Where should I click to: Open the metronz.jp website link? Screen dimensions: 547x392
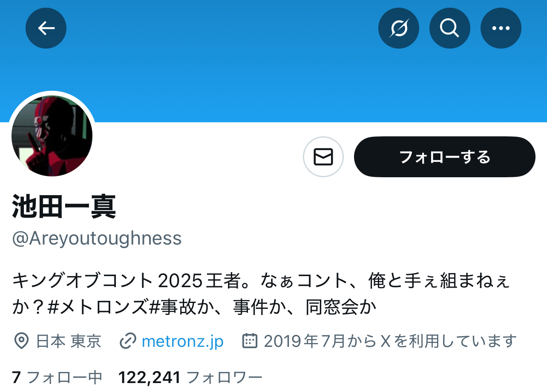[183, 341]
